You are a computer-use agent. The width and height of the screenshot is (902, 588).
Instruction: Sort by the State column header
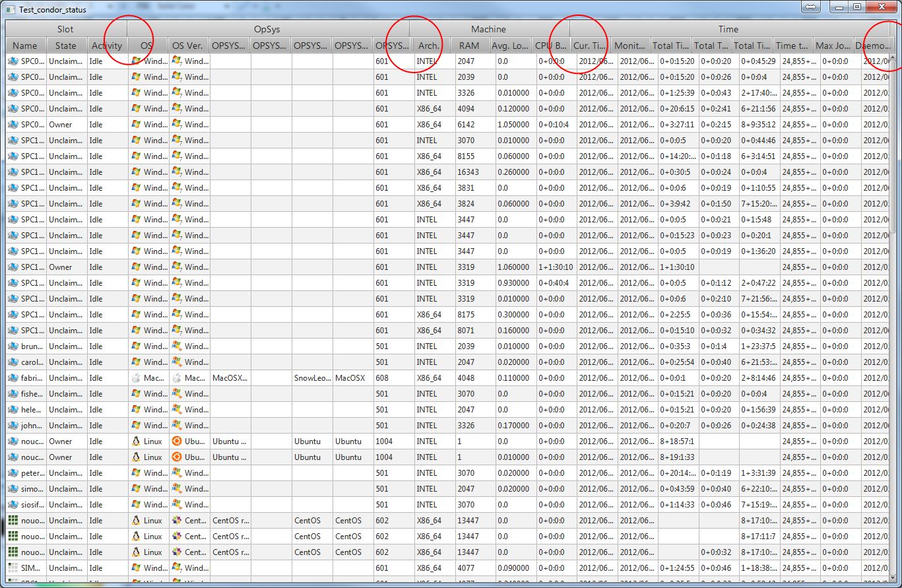(66, 46)
